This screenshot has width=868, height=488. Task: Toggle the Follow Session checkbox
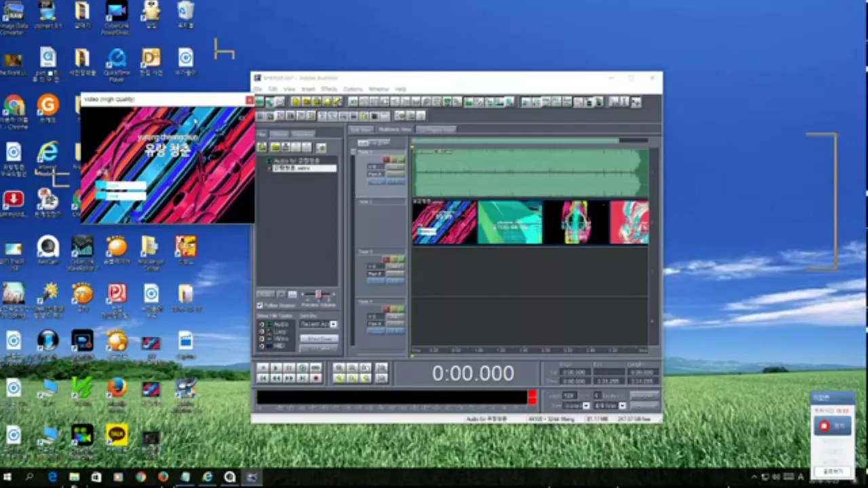coord(260,306)
